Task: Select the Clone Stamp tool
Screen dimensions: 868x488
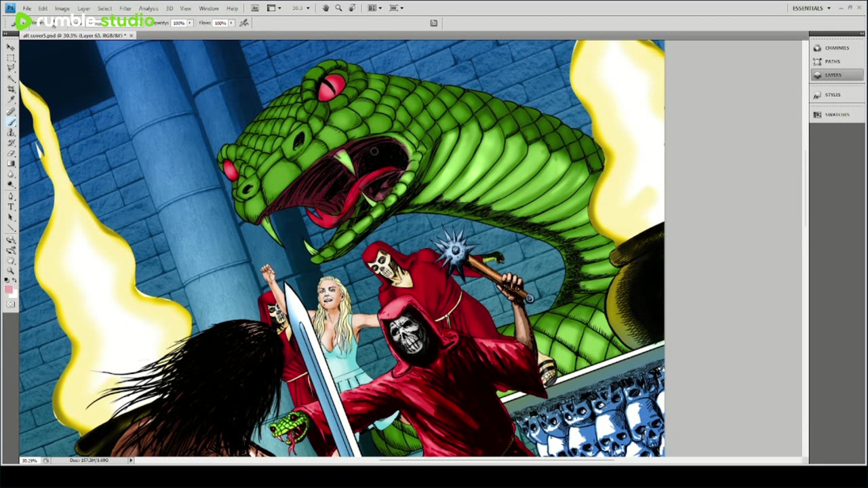Action: 11,133
